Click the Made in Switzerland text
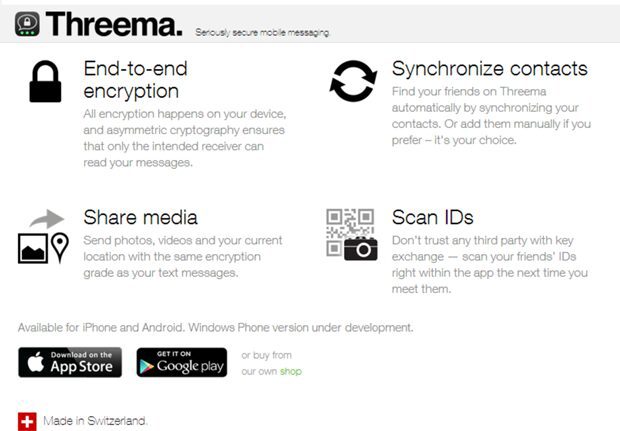Viewport: 620px width, 431px height. pos(95,421)
